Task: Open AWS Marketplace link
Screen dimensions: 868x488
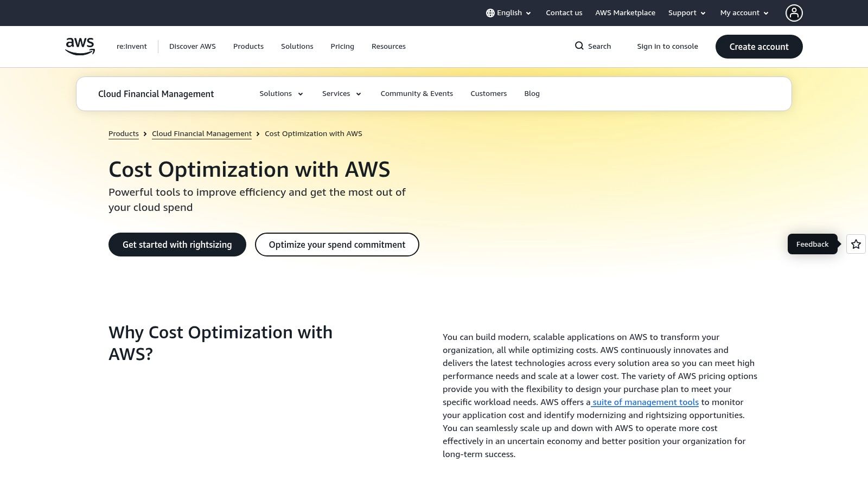Action: (625, 13)
